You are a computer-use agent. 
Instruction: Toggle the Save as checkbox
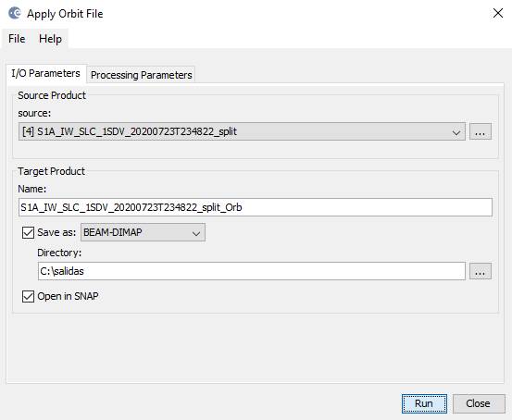[x=28, y=233]
